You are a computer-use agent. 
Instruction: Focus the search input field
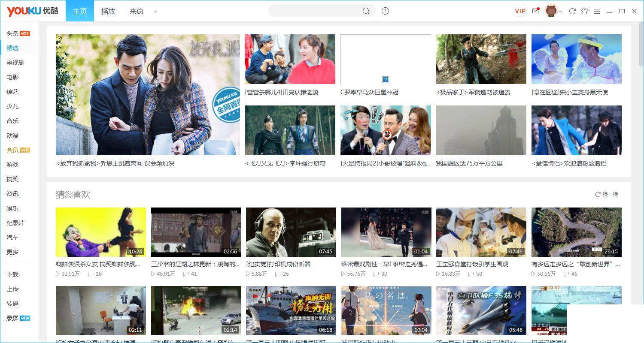(x=316, y=11)
